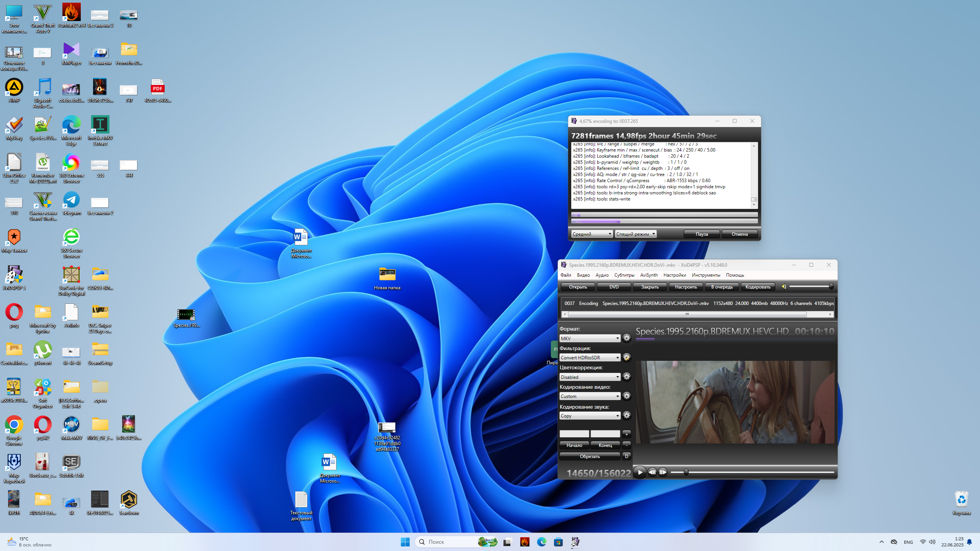Open Файл menu in XviD4PSP

(566, 275)
